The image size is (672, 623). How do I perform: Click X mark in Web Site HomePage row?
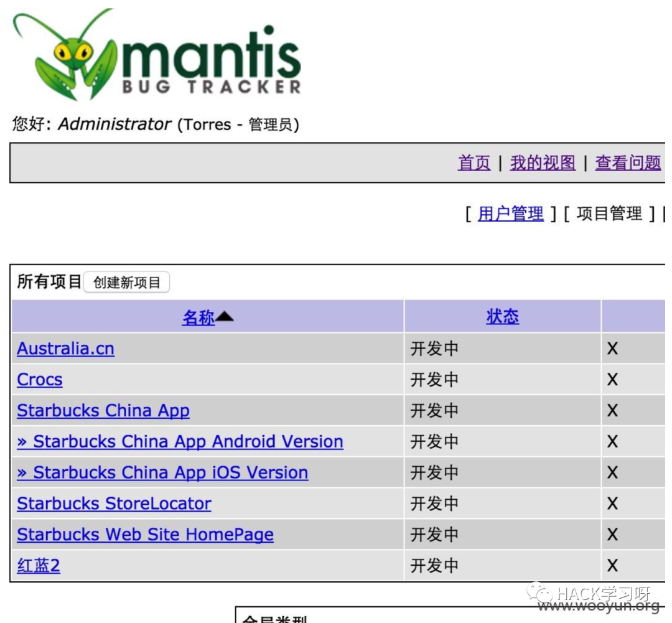coord(612,535)
